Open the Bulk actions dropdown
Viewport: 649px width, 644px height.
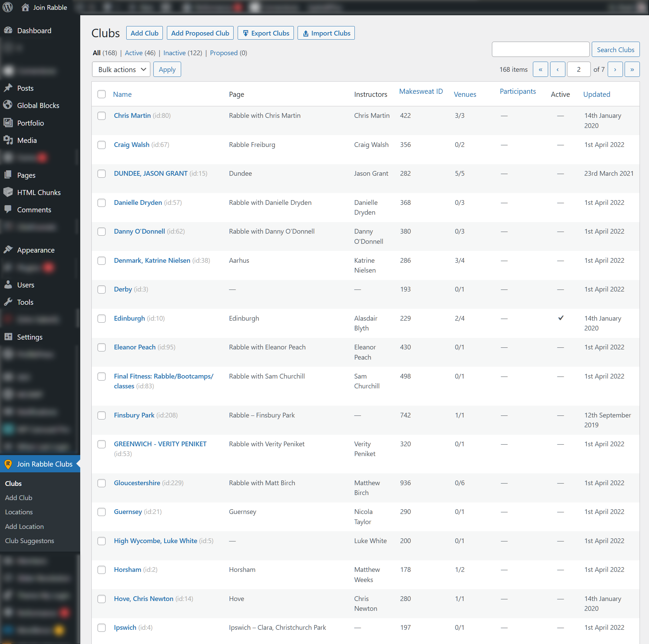pyautogui.click(x=121, y=69)
